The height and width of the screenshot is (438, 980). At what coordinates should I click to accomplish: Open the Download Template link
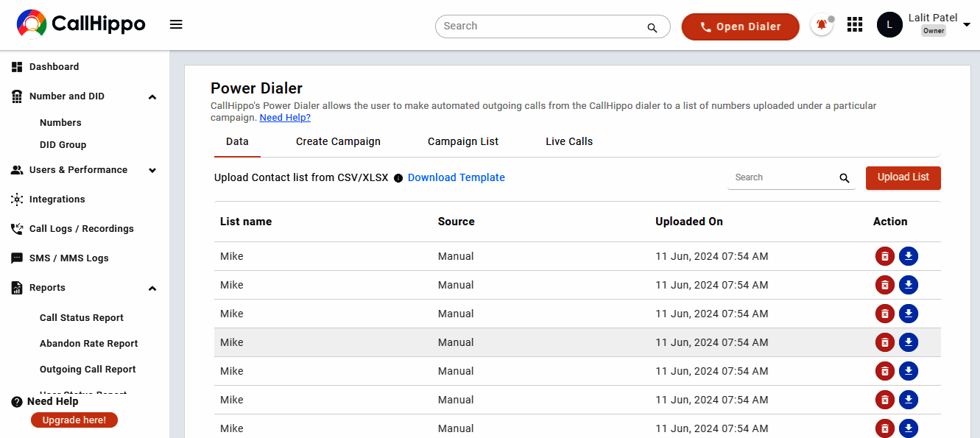[x=456, y=177]
